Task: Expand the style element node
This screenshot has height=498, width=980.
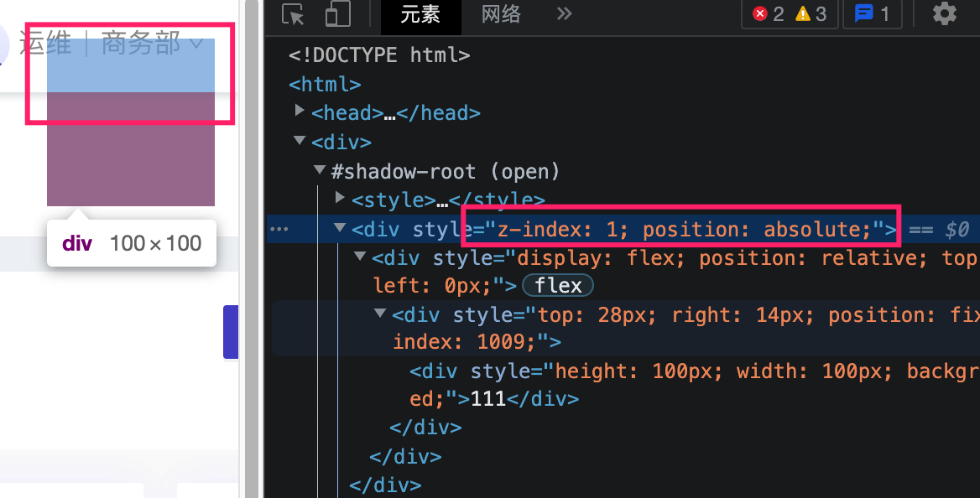Action: (340, 198)
